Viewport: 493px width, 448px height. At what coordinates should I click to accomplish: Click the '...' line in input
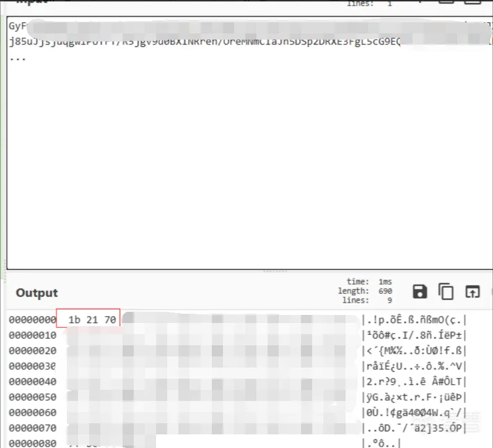[x=17, y=58]
